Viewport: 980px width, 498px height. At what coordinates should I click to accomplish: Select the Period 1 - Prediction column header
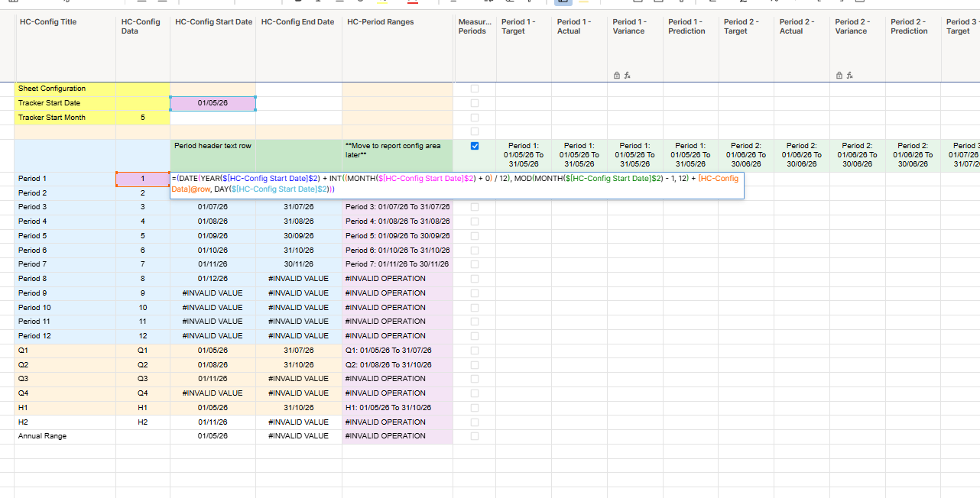690,49
